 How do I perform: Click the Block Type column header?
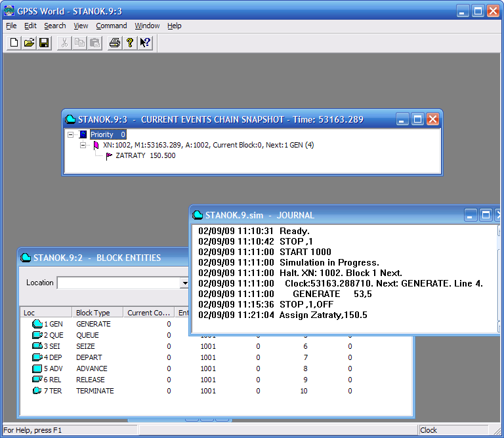click(98, 313)
